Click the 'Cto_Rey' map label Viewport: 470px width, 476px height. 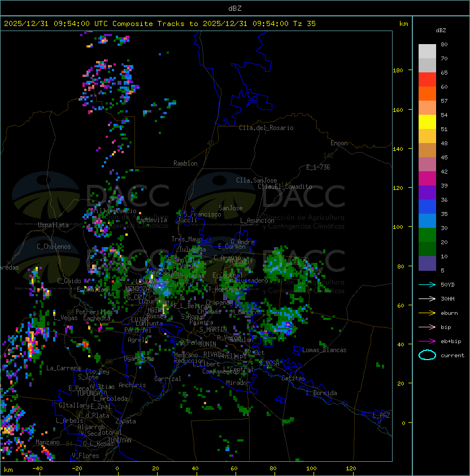point(97,371)
